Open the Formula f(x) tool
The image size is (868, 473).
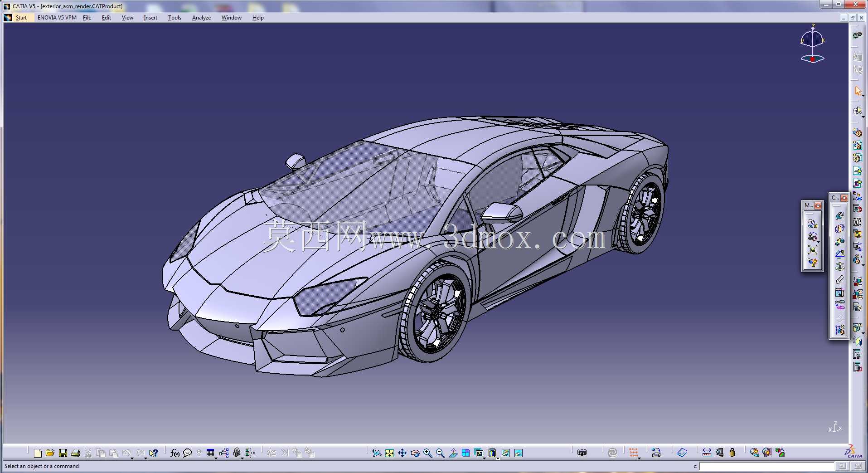(x=175, y=453)
